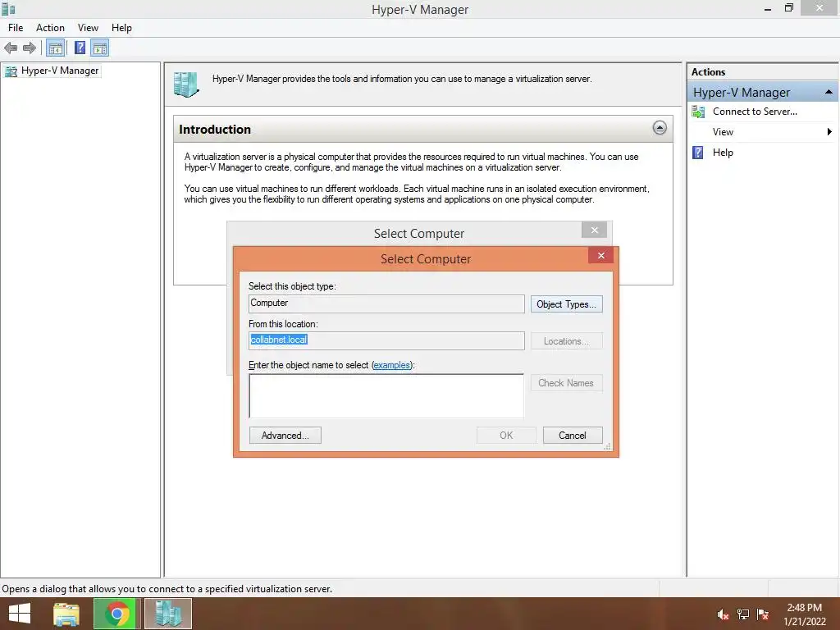
Task: Click the Action Center flag tray icon
Action: [x=763, y=614]
